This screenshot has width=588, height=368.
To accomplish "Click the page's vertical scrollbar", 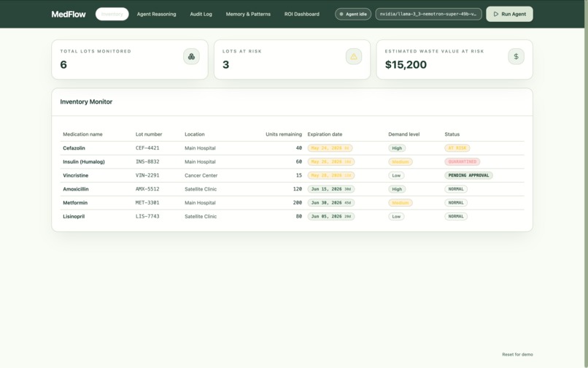I will pos(586,184).
